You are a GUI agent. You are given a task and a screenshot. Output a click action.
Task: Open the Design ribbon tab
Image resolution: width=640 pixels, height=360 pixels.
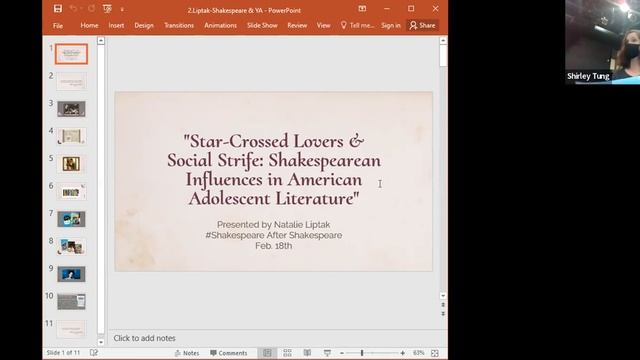point(144,25)
